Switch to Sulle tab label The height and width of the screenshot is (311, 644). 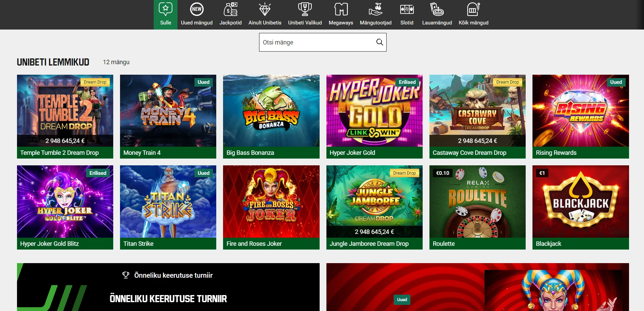tap(166, 23)
